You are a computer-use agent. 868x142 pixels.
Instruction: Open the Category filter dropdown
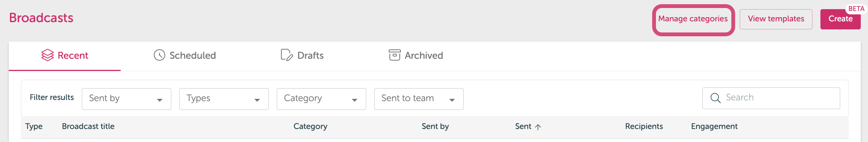click(x=321, y=99)
